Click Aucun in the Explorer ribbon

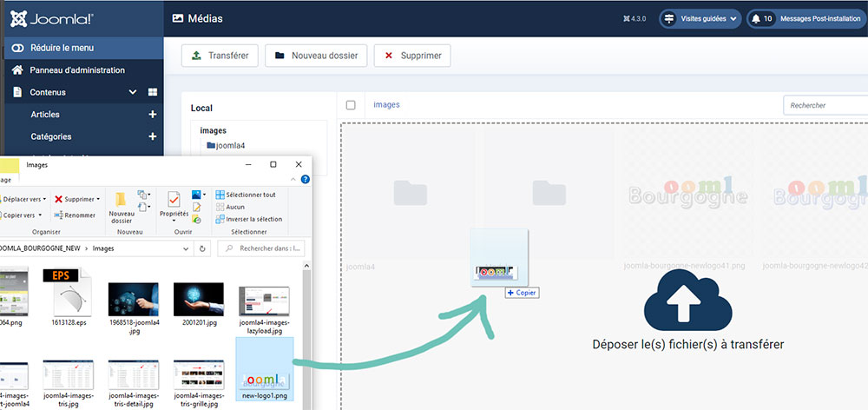click(x=230, y=207)
